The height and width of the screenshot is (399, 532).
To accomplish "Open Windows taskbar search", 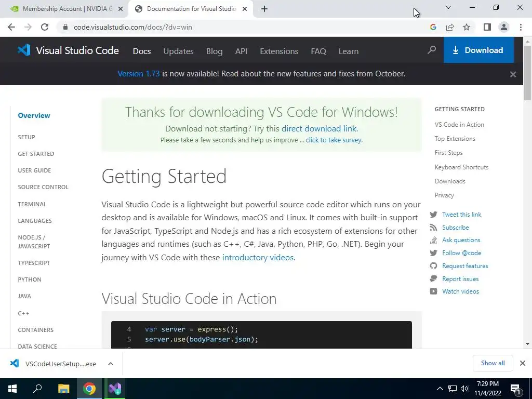I will pyautogui.click(x=37, y=389).
